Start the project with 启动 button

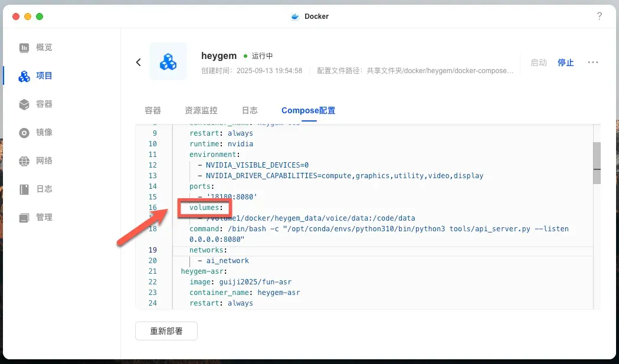pyautogui.click(x=538, y=62)
